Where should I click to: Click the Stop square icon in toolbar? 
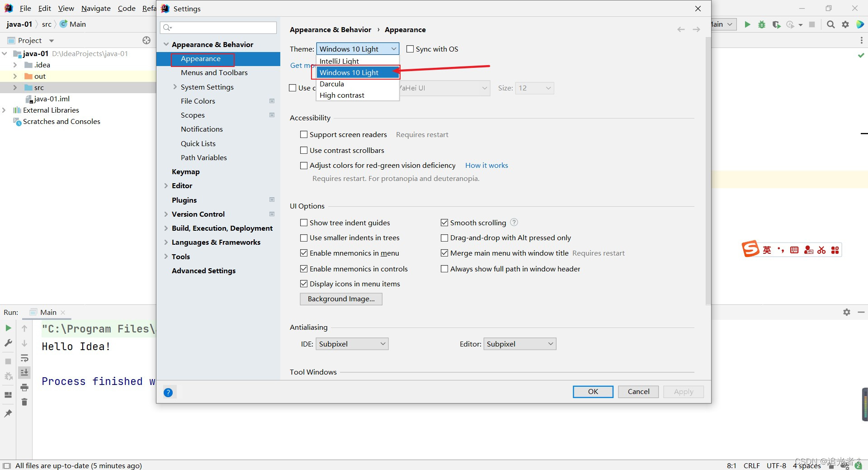click(x=812, y=24)
